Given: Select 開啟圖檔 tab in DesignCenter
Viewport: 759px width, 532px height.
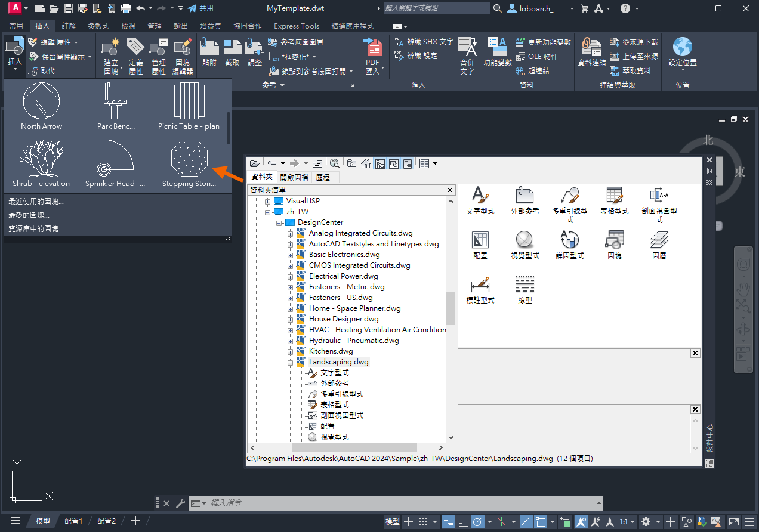Looking at the screenshot, I should (x=294, y=177).
